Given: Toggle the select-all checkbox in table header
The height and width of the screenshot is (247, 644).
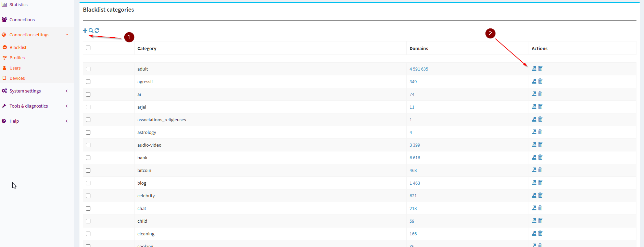Looking at the screenshot, I should pos(88,48).
